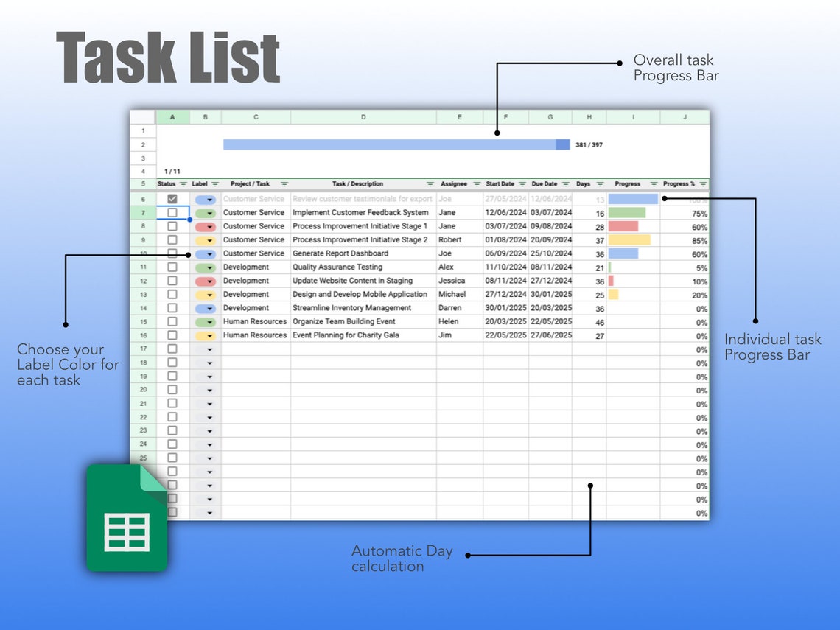Select due date 27/06/2025 cell
Viewport: 840px width, 630px height.
[550, 335]
